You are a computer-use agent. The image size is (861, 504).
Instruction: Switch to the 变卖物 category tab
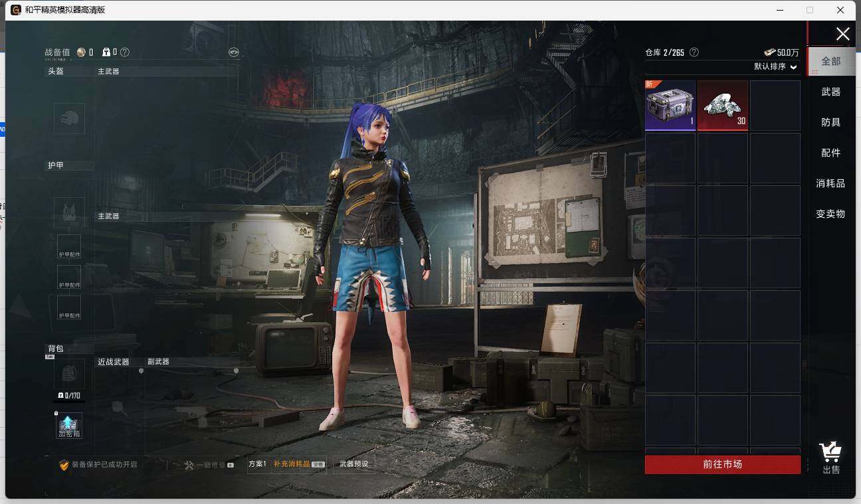coord(831,214)
